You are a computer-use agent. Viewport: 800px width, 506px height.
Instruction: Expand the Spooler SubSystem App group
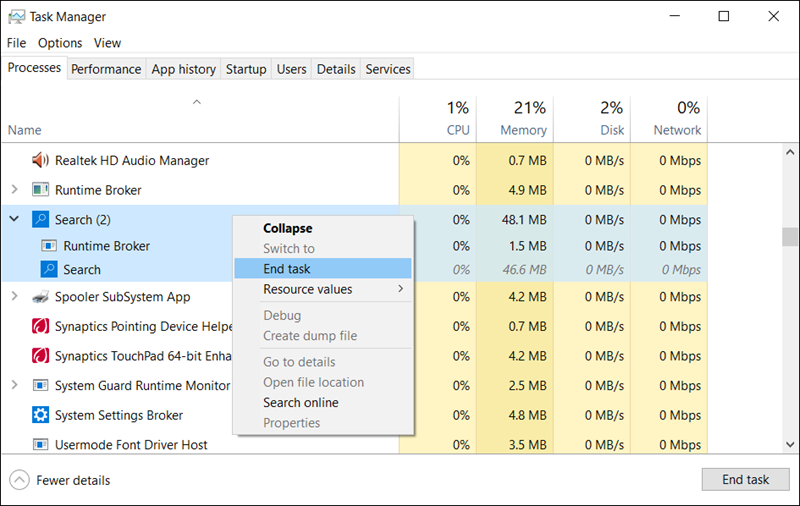point(14,297)
